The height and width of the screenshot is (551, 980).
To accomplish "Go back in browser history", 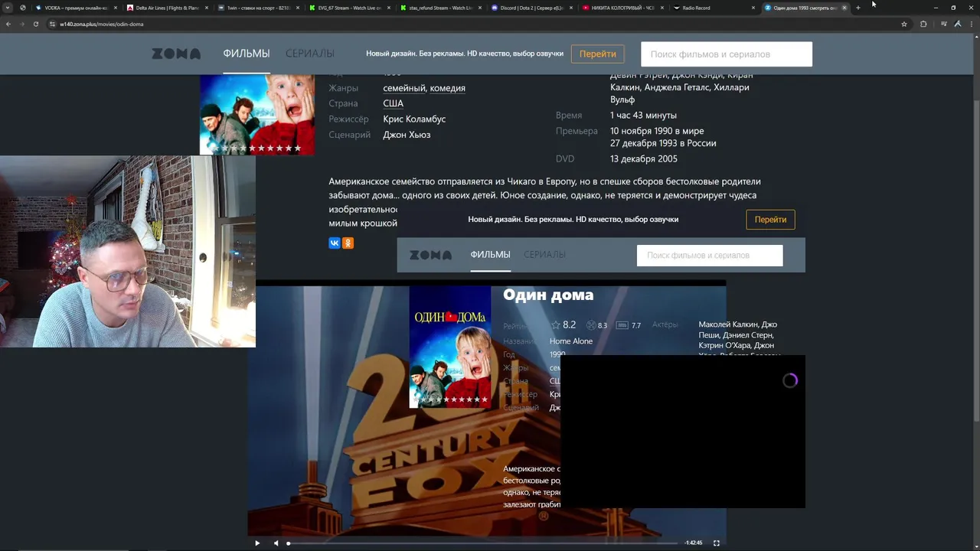I will [8, 24].
